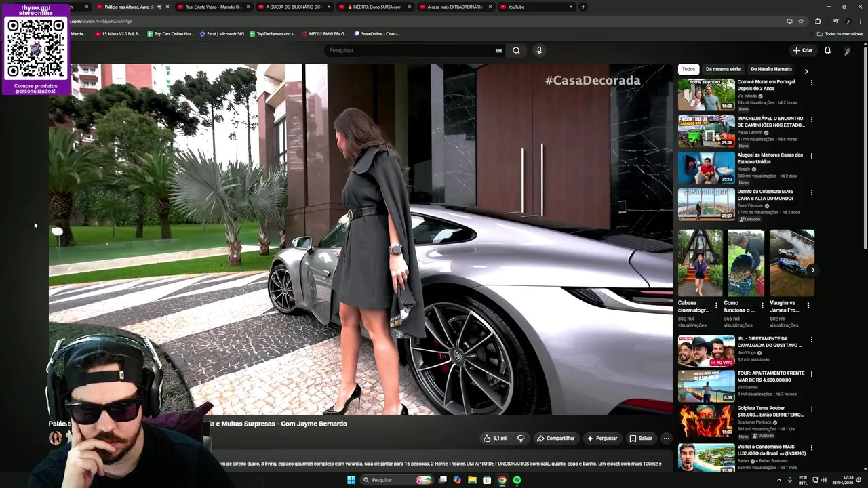Open options for Cabana cinematogr... short
Viewport: 868px width, 488px height.
click(716, 306)
